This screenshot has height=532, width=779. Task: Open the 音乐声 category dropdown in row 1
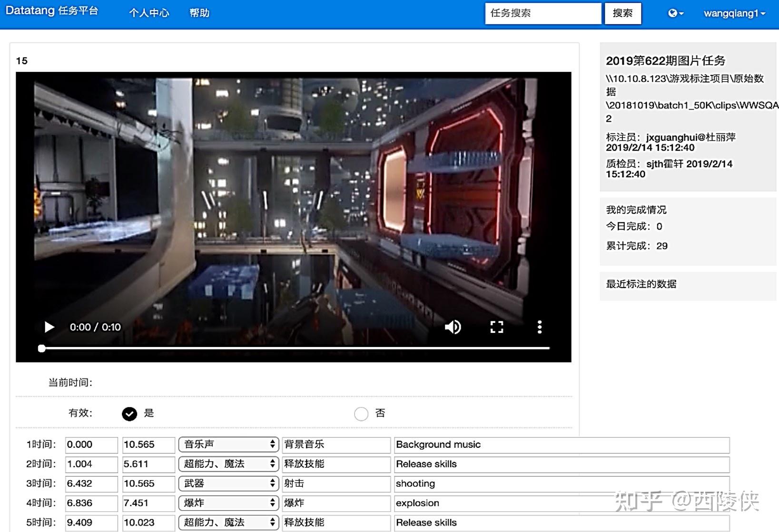tap(228, 445)
